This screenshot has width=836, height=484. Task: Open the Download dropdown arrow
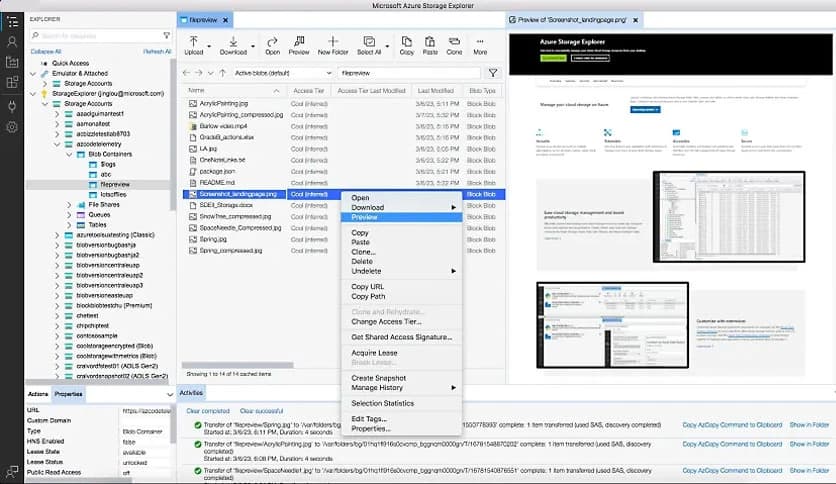253,46
